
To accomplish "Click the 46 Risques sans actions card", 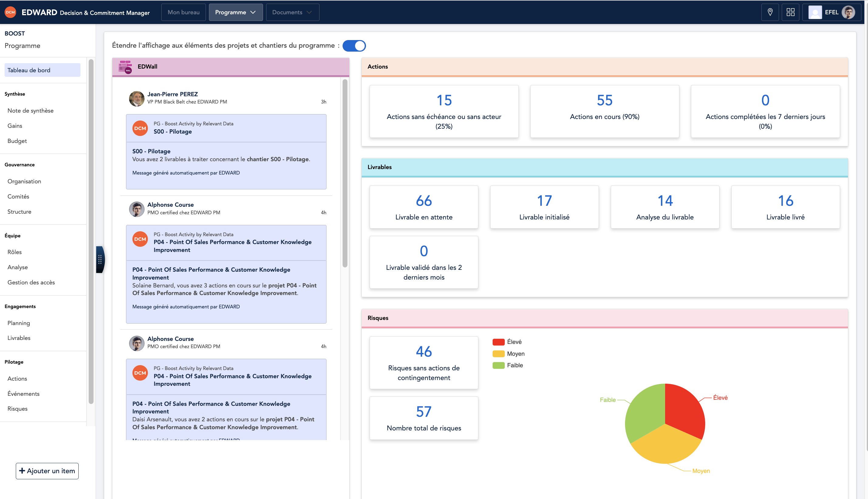I will [x=423, y=363].
